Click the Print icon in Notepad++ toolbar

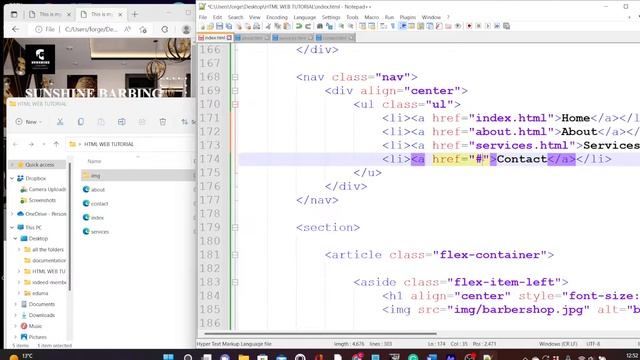click(256, 26)
